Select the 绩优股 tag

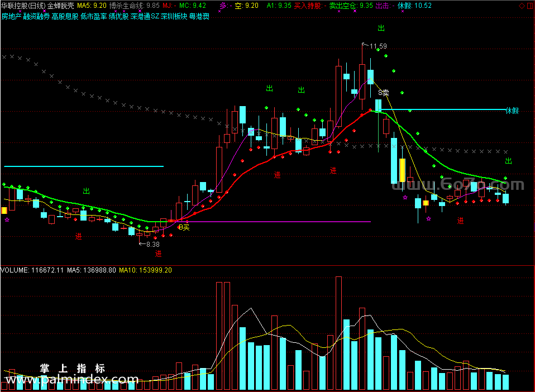(x=119, y=16)
